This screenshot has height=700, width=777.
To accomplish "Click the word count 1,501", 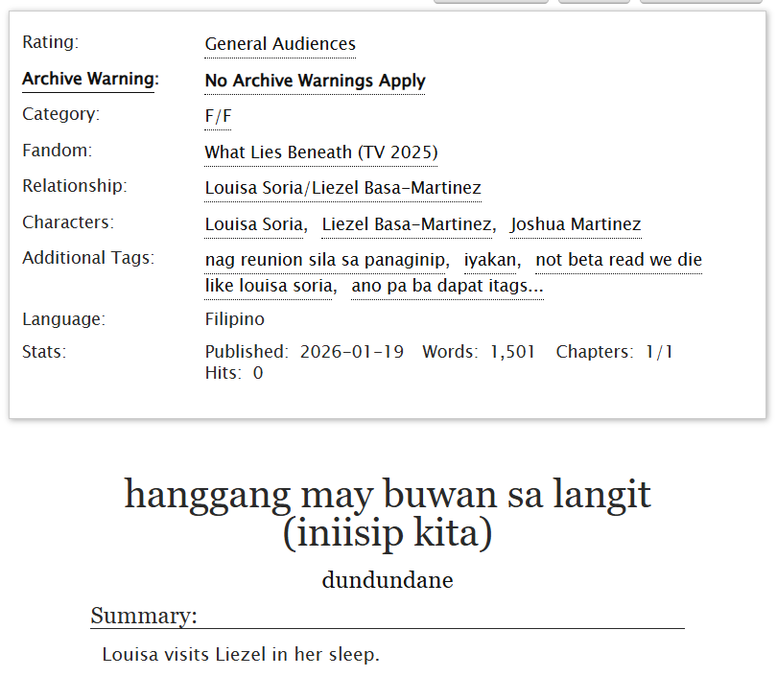I will 512,352.
